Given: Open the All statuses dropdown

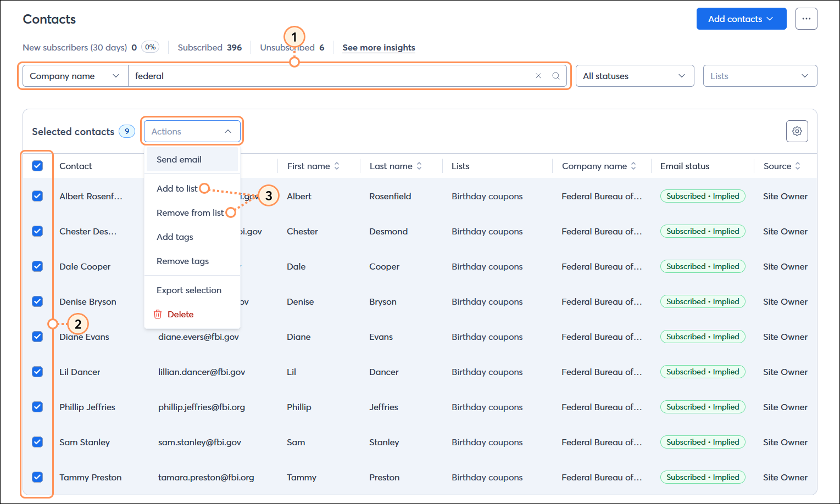Looking at the screenshot, I should tap(635, 76).
